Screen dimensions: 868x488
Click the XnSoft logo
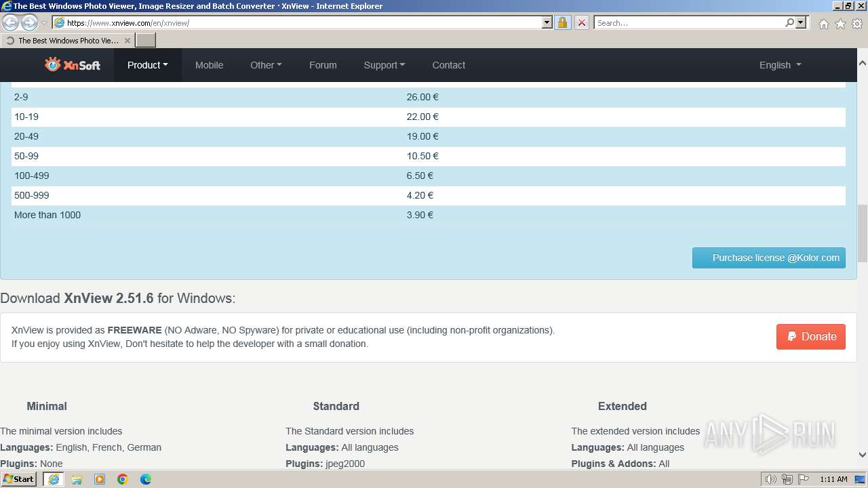[x=73, y=64]
